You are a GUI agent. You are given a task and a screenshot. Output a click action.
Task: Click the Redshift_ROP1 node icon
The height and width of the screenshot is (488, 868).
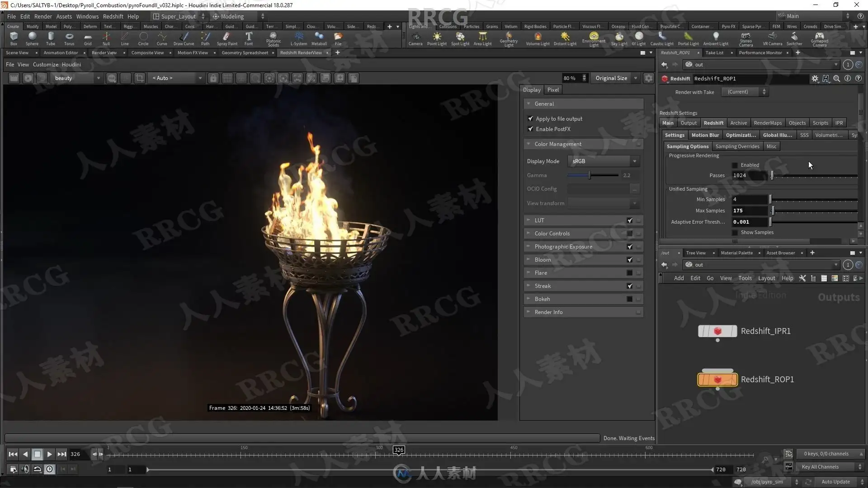717,380
